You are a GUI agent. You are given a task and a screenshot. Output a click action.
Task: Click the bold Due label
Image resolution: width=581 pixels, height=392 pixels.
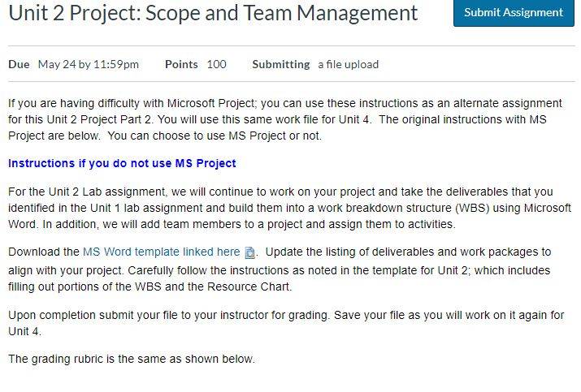pos(19,64)
